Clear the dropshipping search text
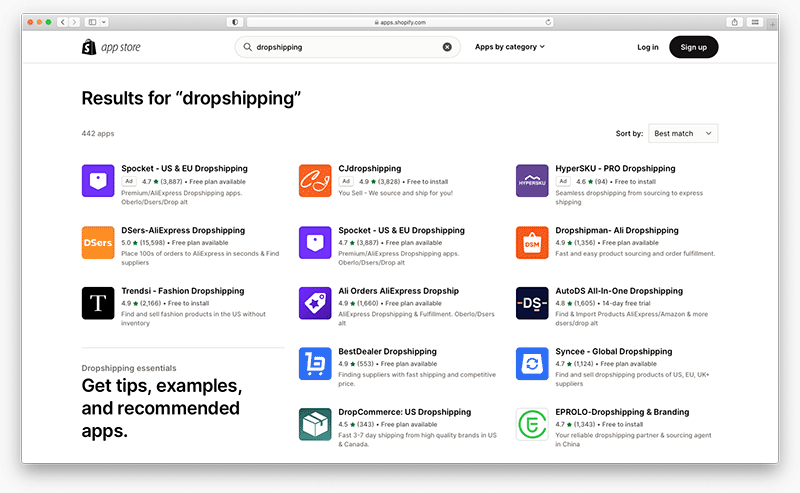Screen dimensions: 800x493 click(x=447, y=47)
